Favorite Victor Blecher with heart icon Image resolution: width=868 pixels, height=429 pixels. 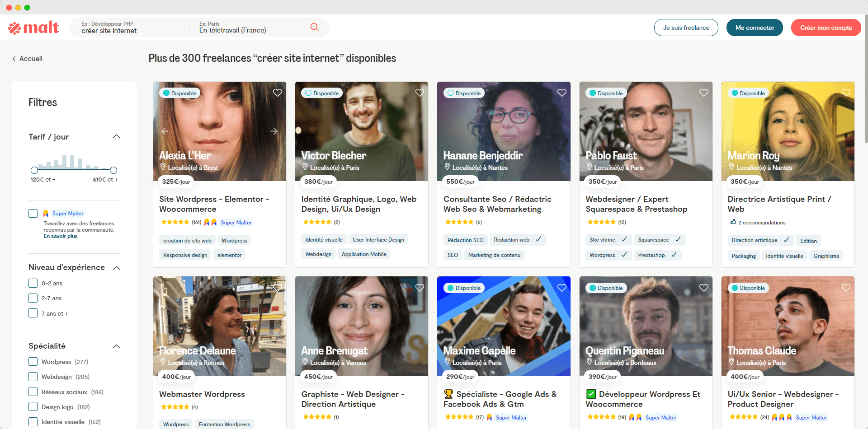[x=420, y=93]
